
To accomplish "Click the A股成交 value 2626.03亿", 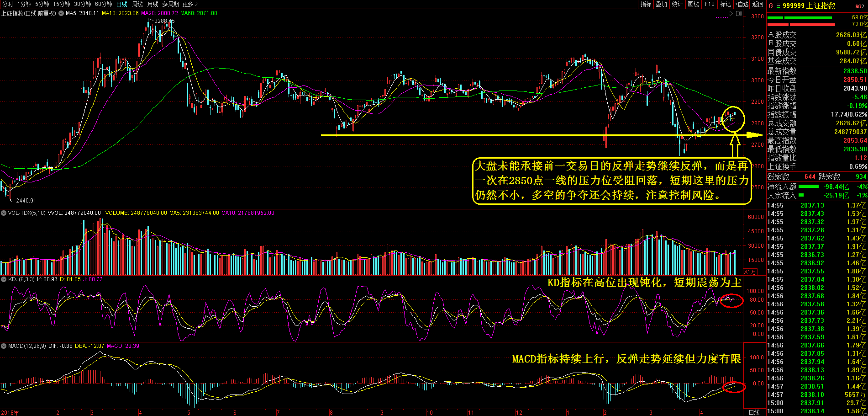I will point(851,35).
